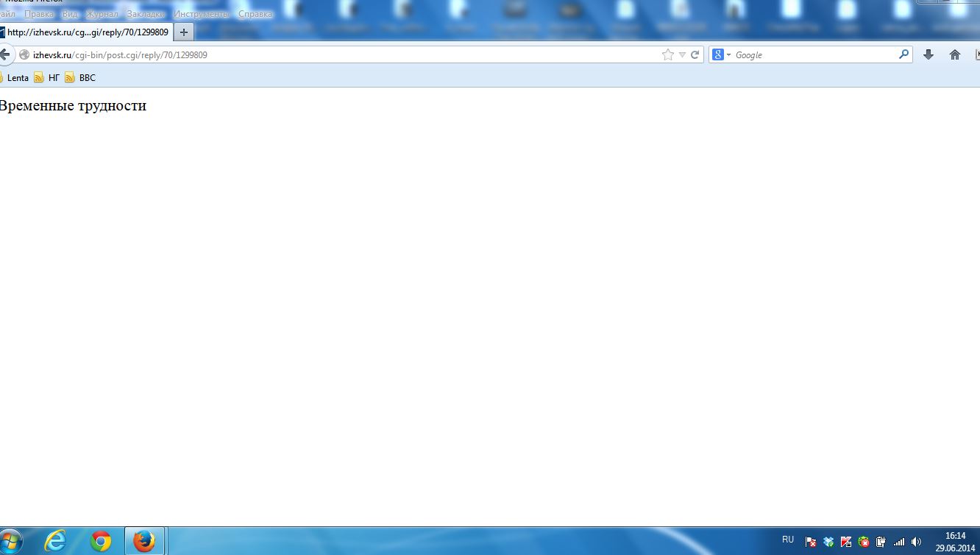Screen dimensions: 980x555
Task: Click the search magnifier icon
Action: click(904, 54)
